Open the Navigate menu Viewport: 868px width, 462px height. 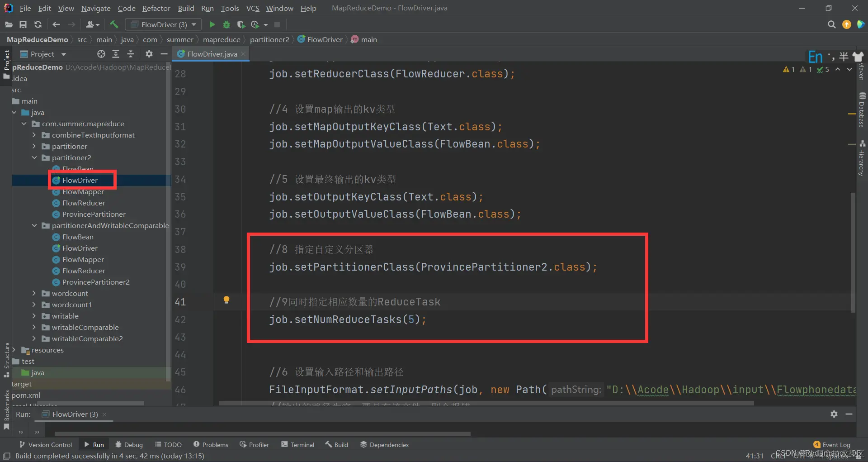tap(96, 8)
